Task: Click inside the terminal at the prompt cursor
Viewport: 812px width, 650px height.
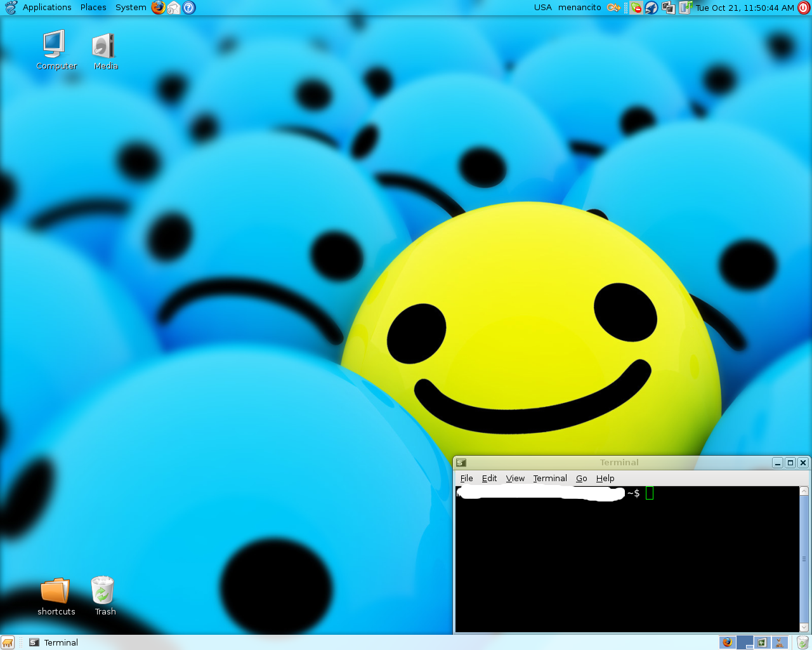Action: [650, 493]
